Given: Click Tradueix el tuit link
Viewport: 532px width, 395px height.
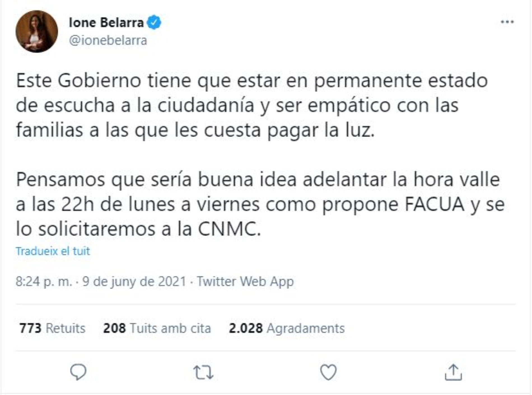Looking at the screenshot, I should [53, 251].
